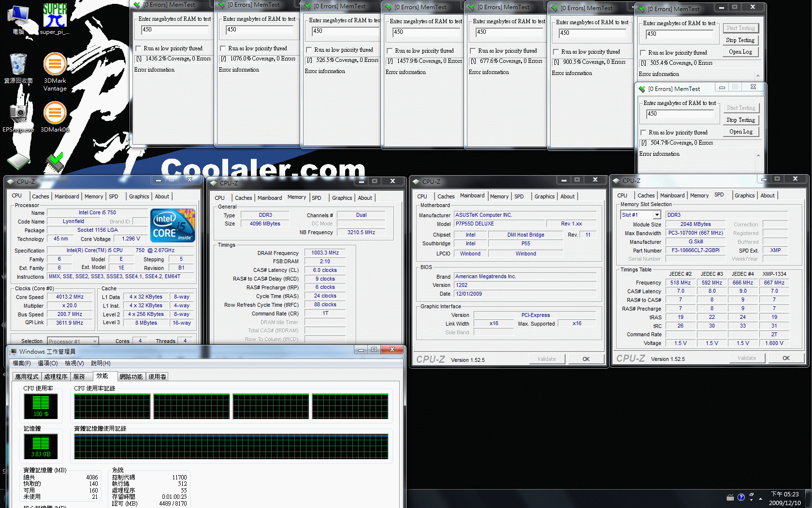Click Stop Testing in 504.7% coverage MemTest
The width and height of the screenshot is (812, 508).
(x=741, y=120)
